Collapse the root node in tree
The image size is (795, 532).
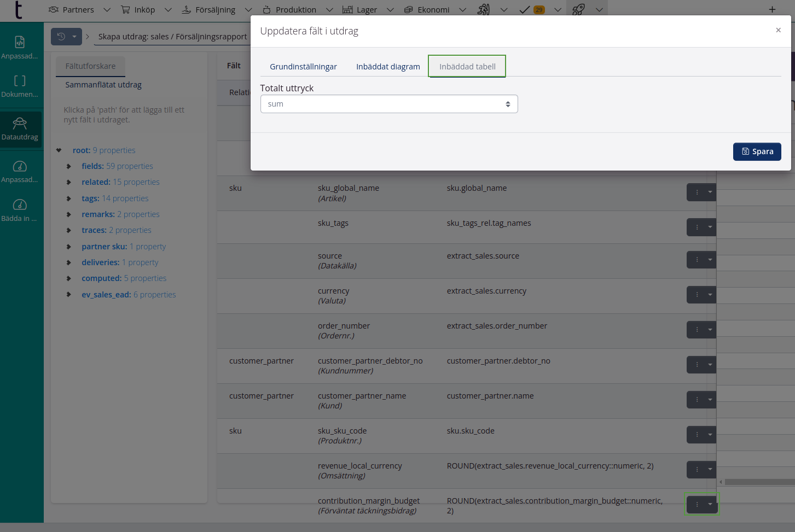[59, 150]
